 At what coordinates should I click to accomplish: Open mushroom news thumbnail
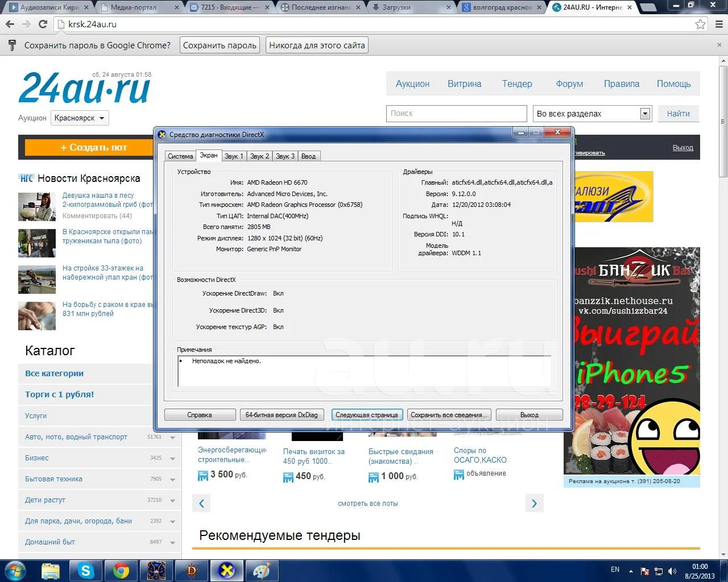coord(37,207)
